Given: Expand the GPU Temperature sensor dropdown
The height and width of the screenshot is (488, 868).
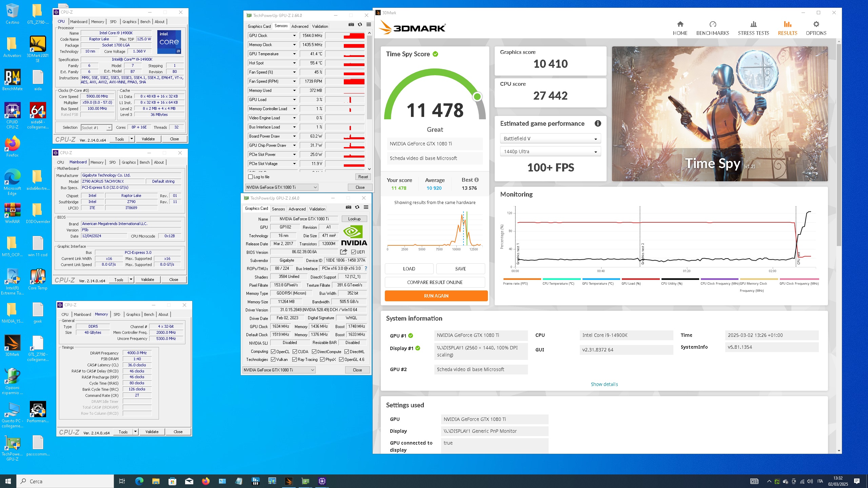Looking at the screenshot, I should 294,54.
